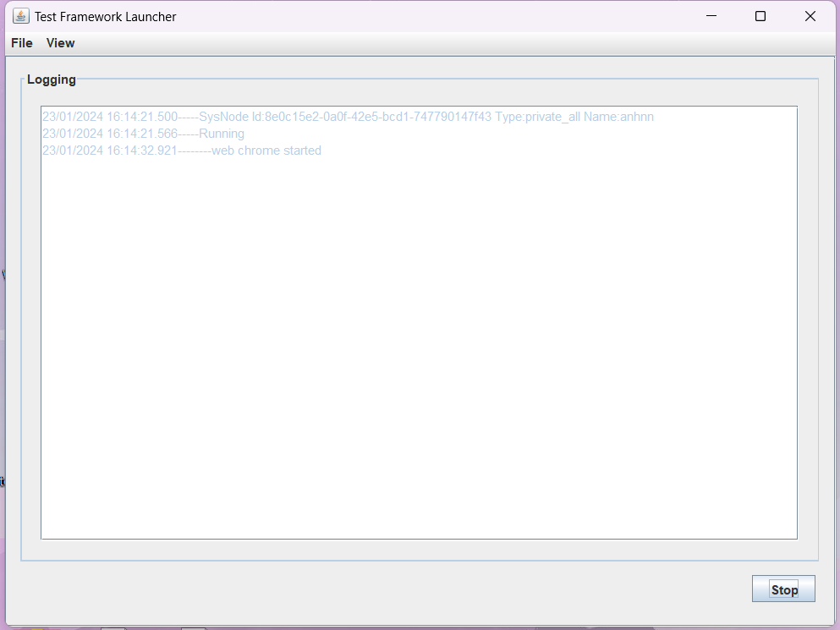The height and width of the screenshot is (630, 840).
Task: Select the SysNode Id log line
Action: click(x=348, y=117)
